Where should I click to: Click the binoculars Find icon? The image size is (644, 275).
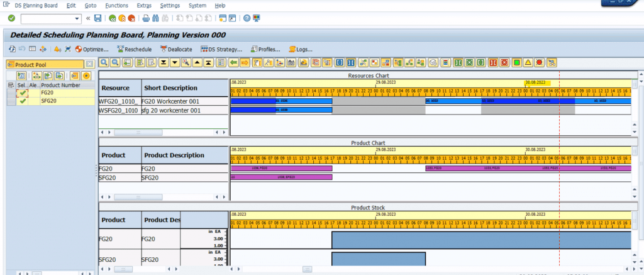pyautogui.click(x=156, y=18)
